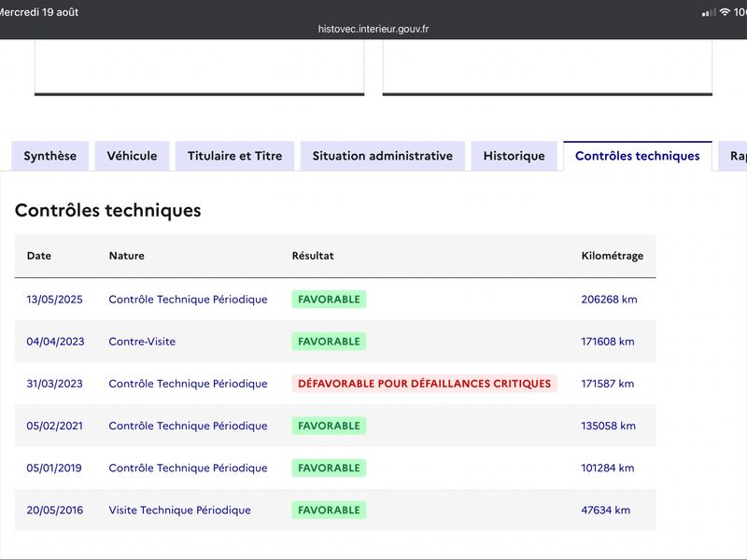
Task: Click Contrôle Technique Périodique in the 05/01/2019 row
Action: coord(189,469)
